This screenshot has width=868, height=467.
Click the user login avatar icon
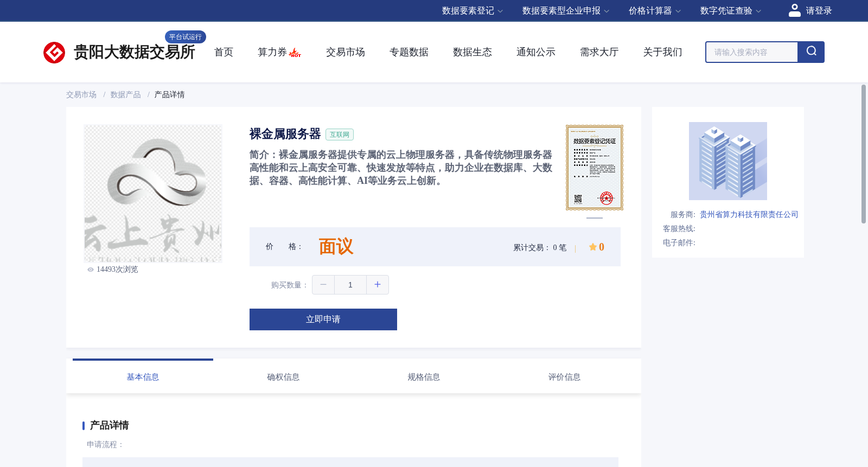(795, 10)
